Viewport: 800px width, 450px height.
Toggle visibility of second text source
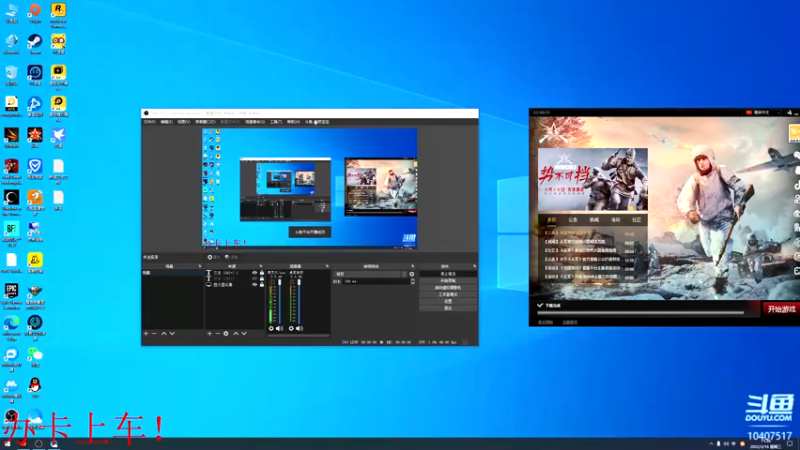(255, 279)
